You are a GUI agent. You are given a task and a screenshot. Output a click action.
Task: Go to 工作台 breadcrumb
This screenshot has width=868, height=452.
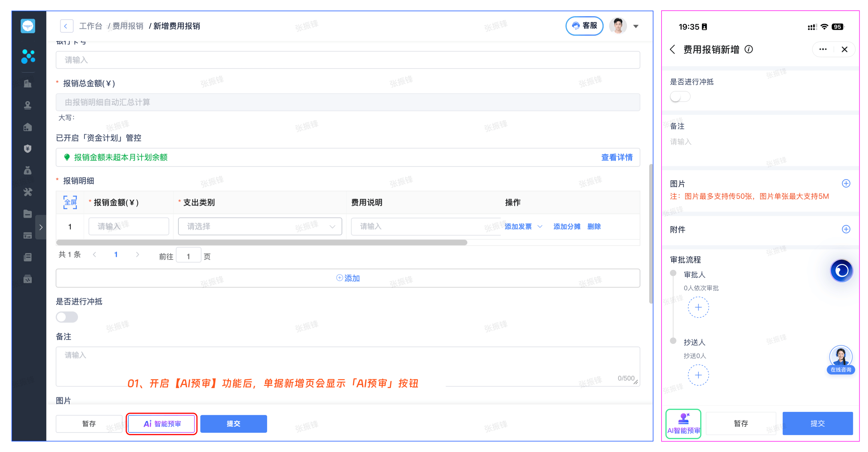pos(90,26)
